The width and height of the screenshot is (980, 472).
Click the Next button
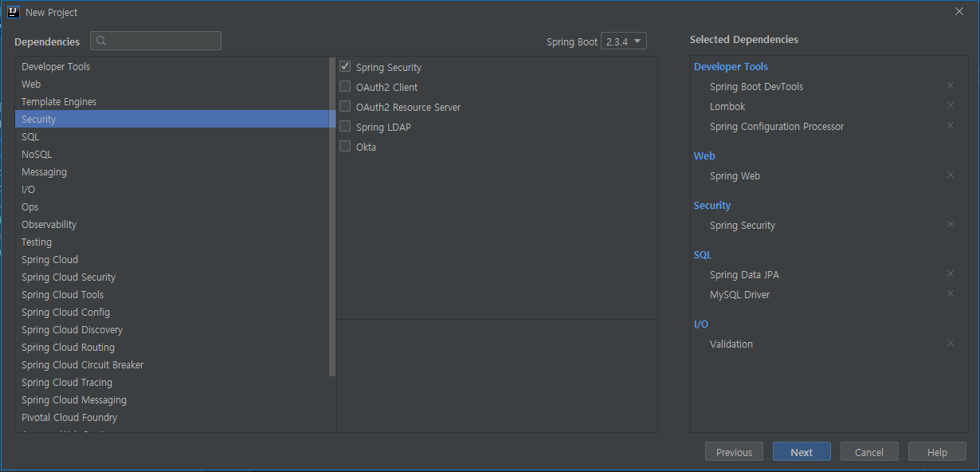(802, 452)
